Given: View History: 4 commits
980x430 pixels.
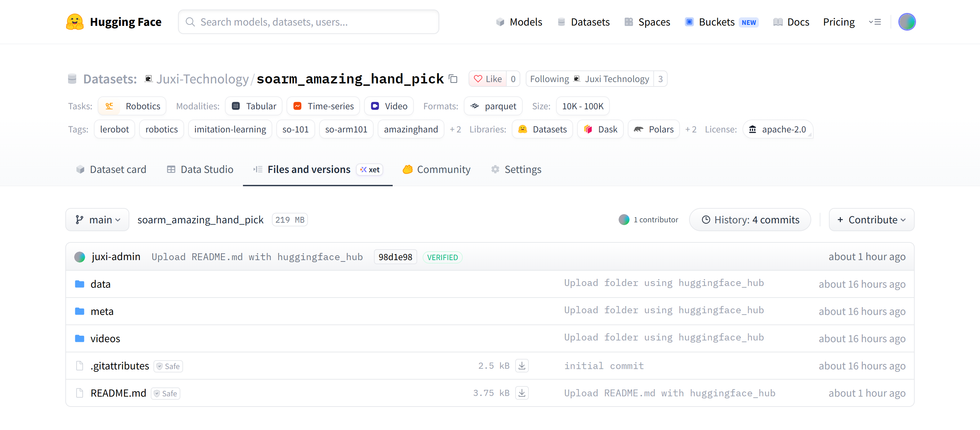Looking at the screenshot, I should click(750, 220).
